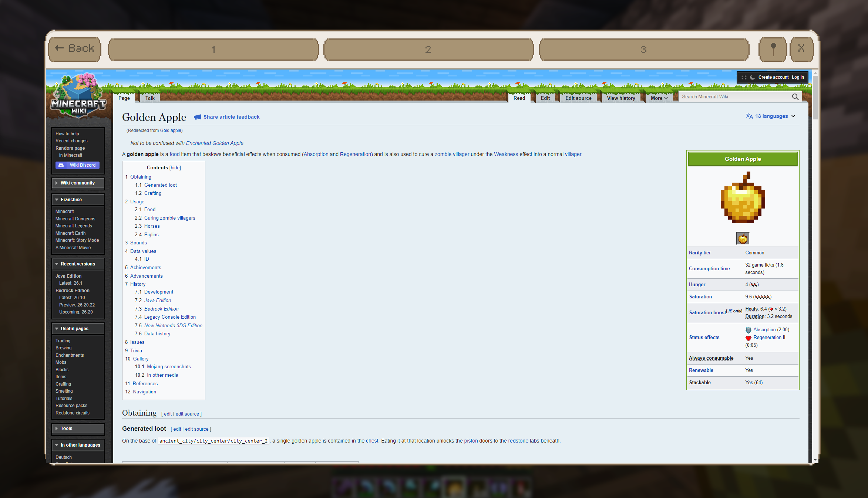Screen dimensions: 868x498
Task: Open the Saturation infobox link
Action: [700, 297]
